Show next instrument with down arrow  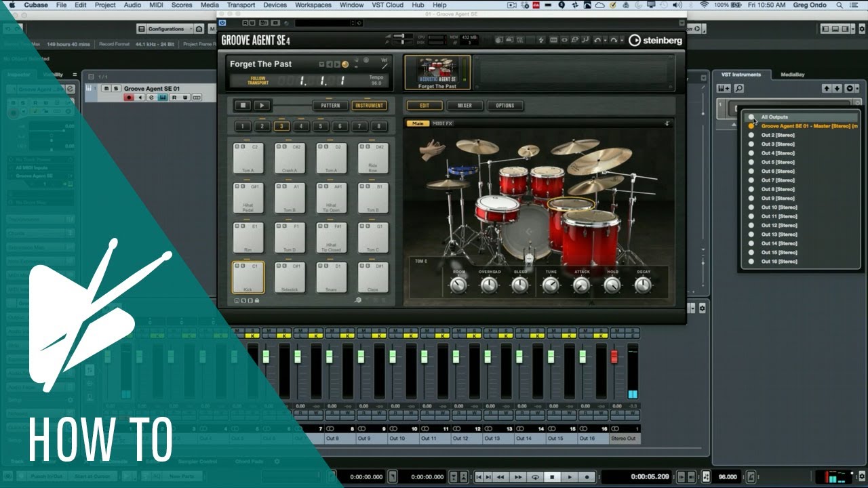point(837,88)
